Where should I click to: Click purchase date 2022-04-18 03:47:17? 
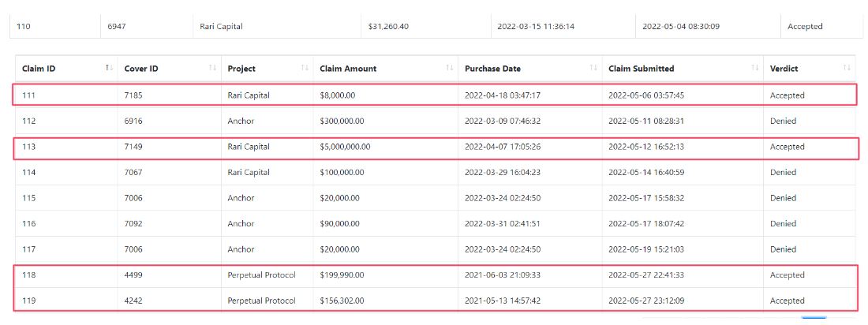[503, 95]
